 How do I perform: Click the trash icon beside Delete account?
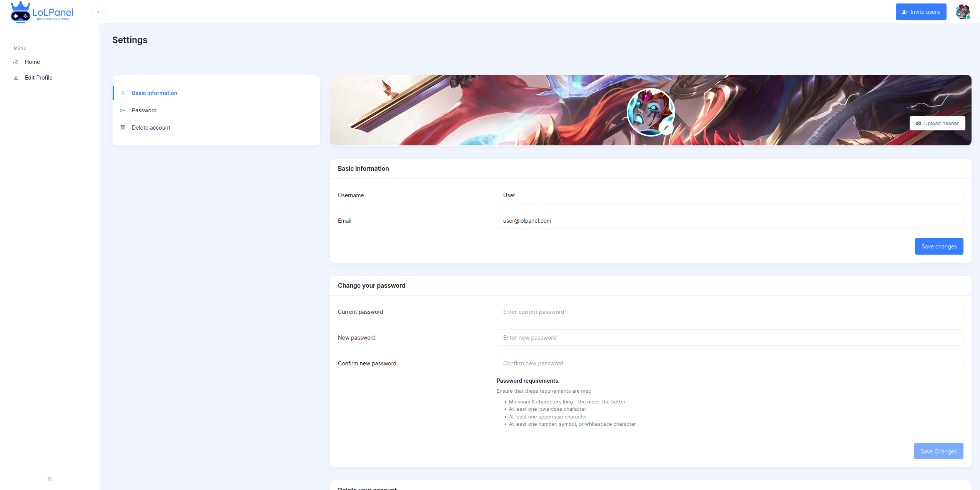click(123, 128)
